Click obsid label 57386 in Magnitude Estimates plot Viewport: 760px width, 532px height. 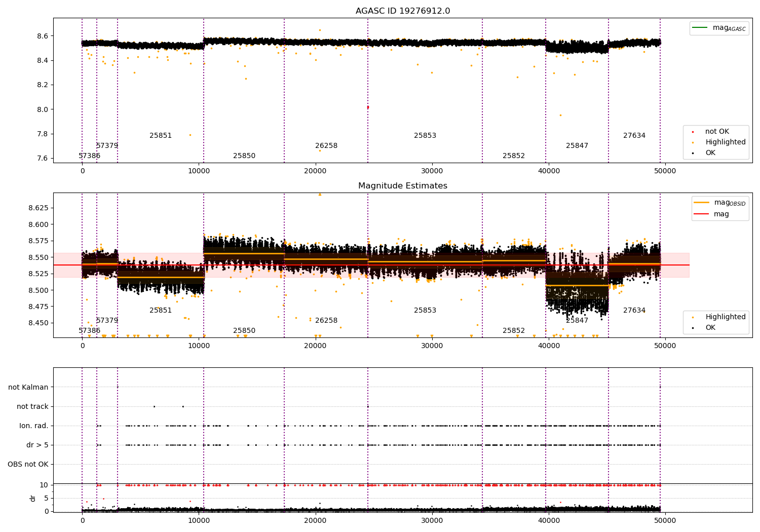90,331
